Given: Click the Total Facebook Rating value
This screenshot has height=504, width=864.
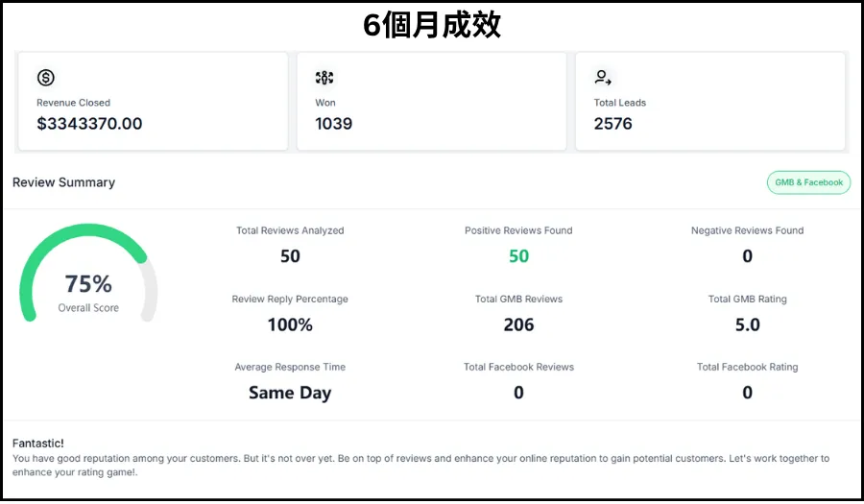Looking at the screenshot, I should click(747, 393).
